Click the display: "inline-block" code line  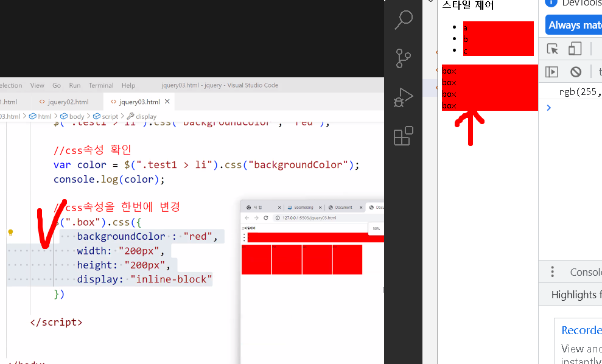pyautogui.click(x=144, y=279)
